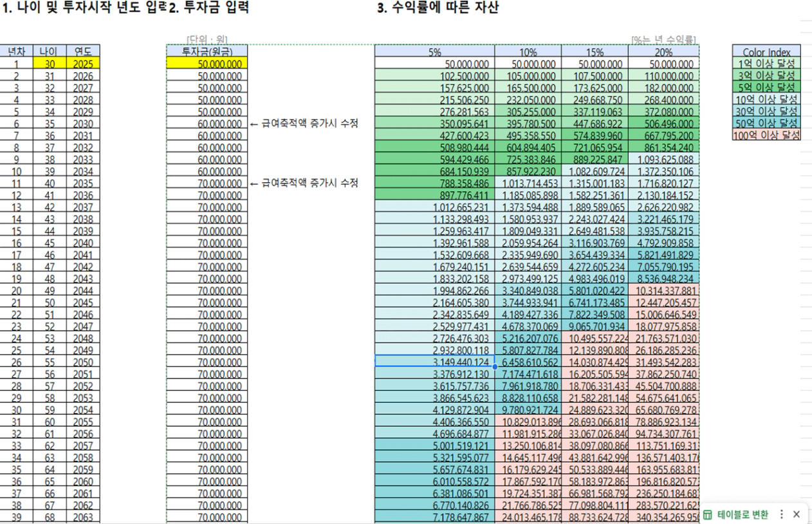The height and width of the screenshot is (524, 812).
Task: Select cell 1.093.625.088 in the 20% column
Action: [663, 160]
